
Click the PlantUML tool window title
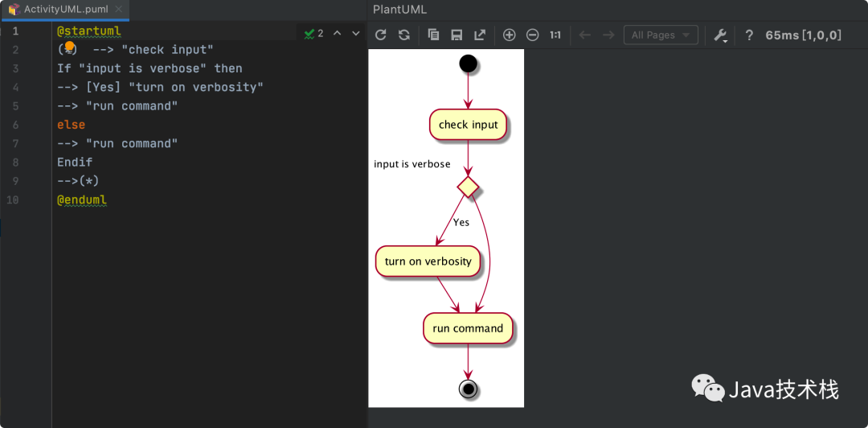click(x=399, y=10)
